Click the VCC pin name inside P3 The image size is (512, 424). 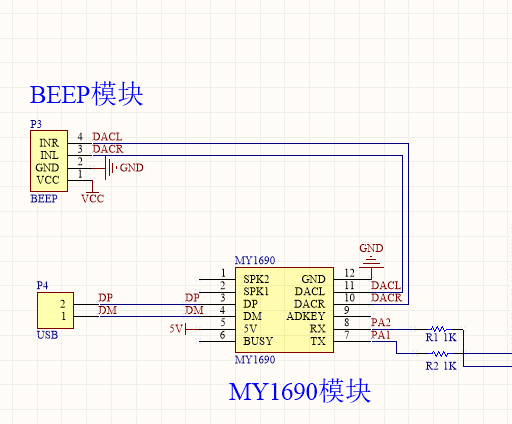click(x=48, y=180)
